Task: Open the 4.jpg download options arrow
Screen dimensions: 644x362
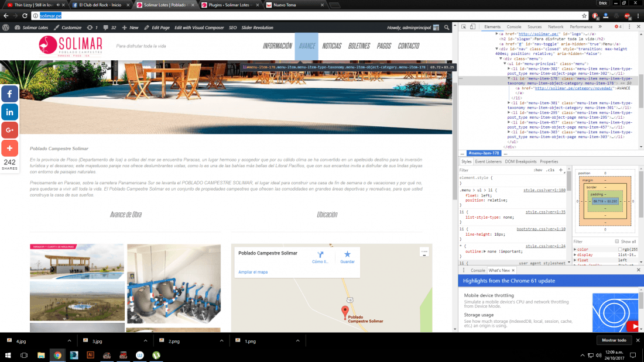Action: (69, 341)
